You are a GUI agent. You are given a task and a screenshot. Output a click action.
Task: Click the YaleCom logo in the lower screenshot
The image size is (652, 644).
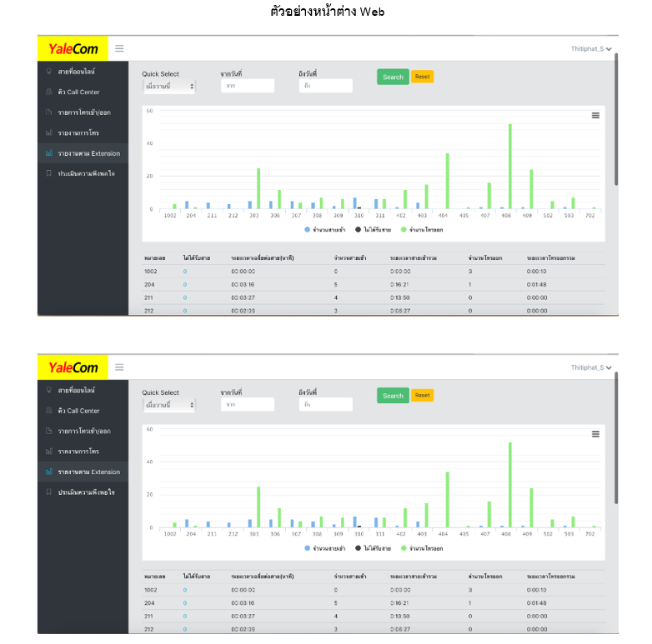point(73,367)
